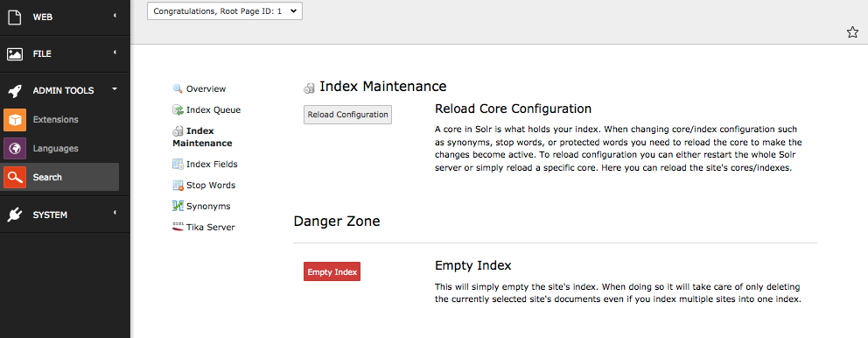Click the Danger Zone heading
The image size is (868, 338).
(337, 222)
